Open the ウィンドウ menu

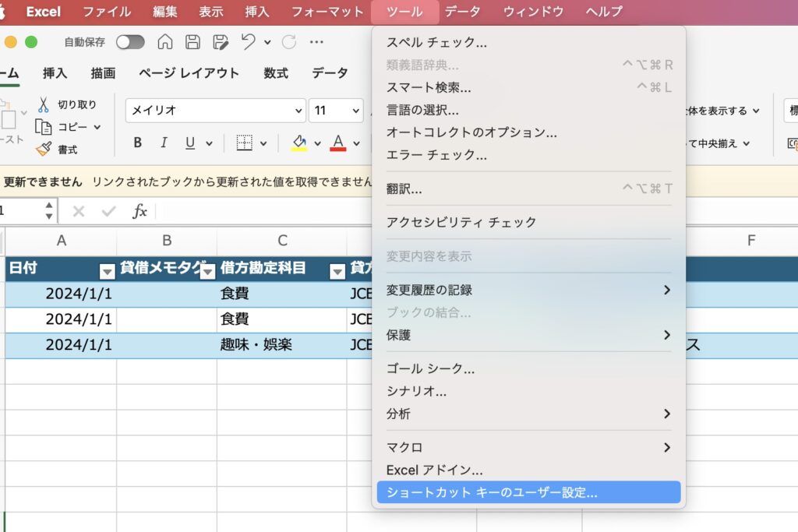click(x=533, y=12)
